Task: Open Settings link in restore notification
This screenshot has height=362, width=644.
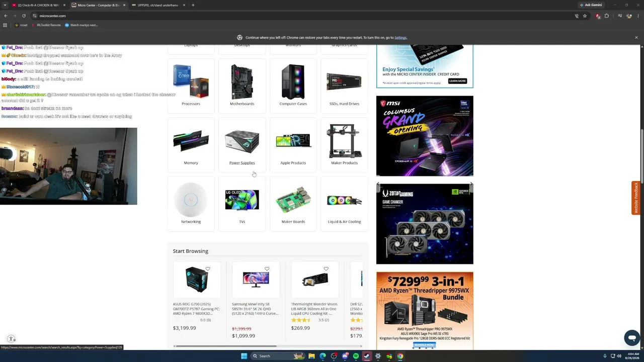Action: pos(400,38)
